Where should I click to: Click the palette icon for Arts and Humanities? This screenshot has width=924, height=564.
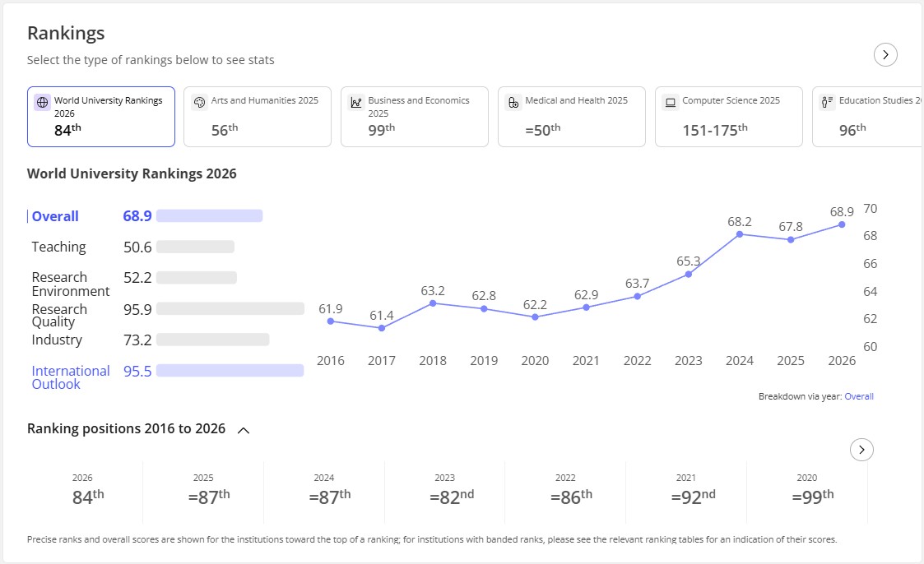click(x=199, y=102)
